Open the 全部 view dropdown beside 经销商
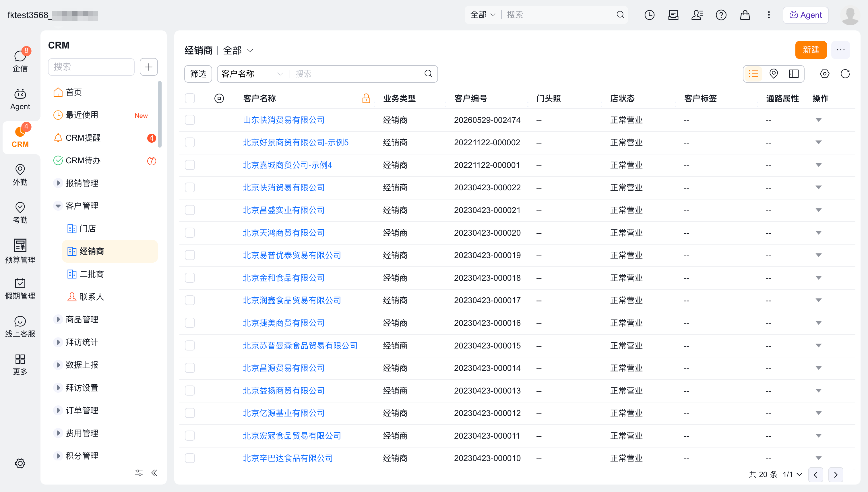This screenshot has width=868, height=492. (x=238, y=50)
